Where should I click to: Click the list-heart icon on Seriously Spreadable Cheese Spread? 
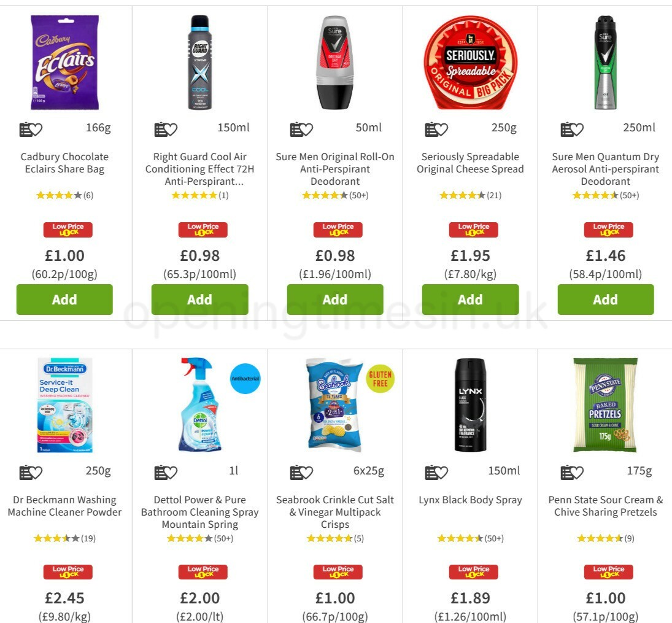pyautogui.click(x=435, y=128)
